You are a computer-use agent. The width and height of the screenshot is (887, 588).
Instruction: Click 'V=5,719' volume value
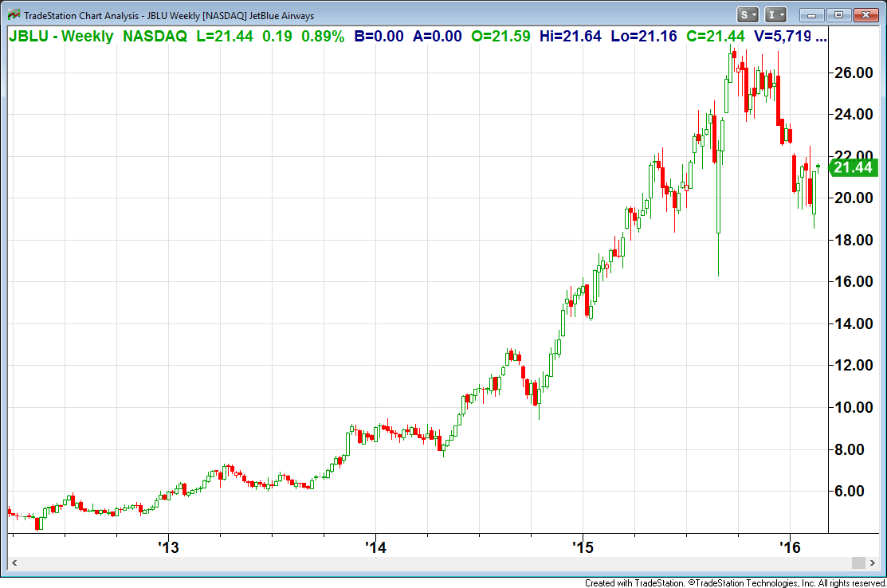click(x=783, y=36)
